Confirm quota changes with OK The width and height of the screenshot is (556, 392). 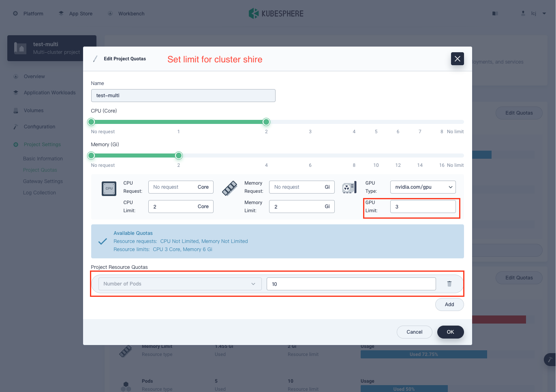[x=450, y=332]
